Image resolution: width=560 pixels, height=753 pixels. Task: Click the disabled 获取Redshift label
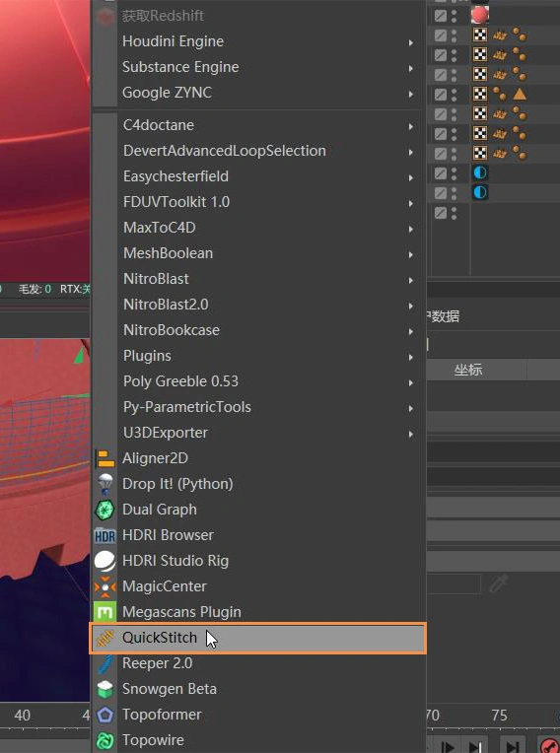(163, 16)
